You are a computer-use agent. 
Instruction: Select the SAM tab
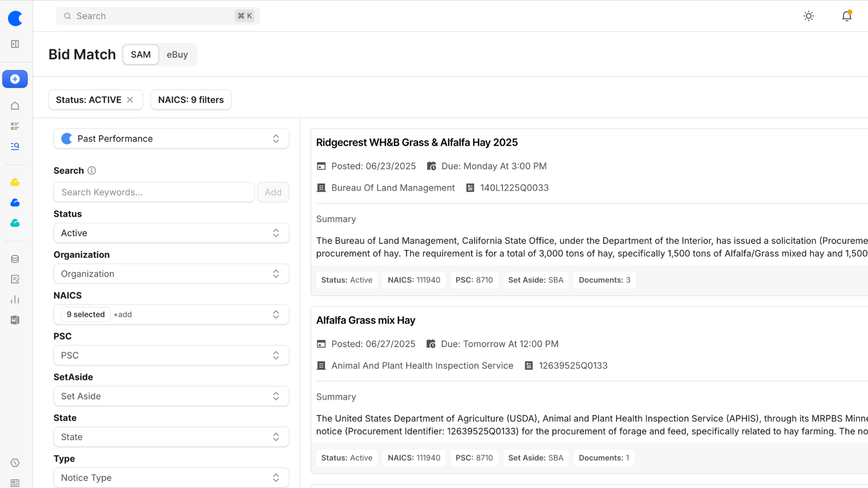coord(141,55)
